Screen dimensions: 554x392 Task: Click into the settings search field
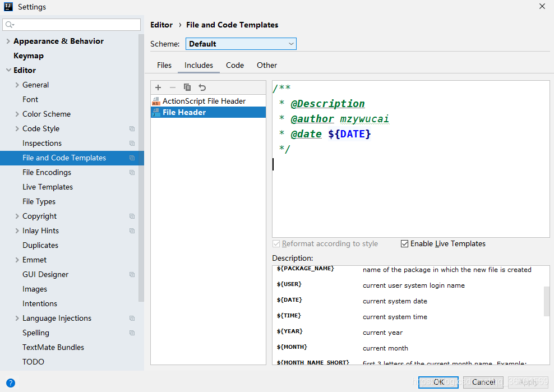[x=71, y=24]
